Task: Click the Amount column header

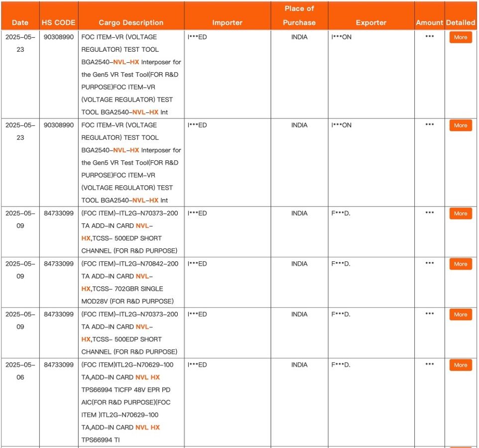Action: (x=429, y=22)
